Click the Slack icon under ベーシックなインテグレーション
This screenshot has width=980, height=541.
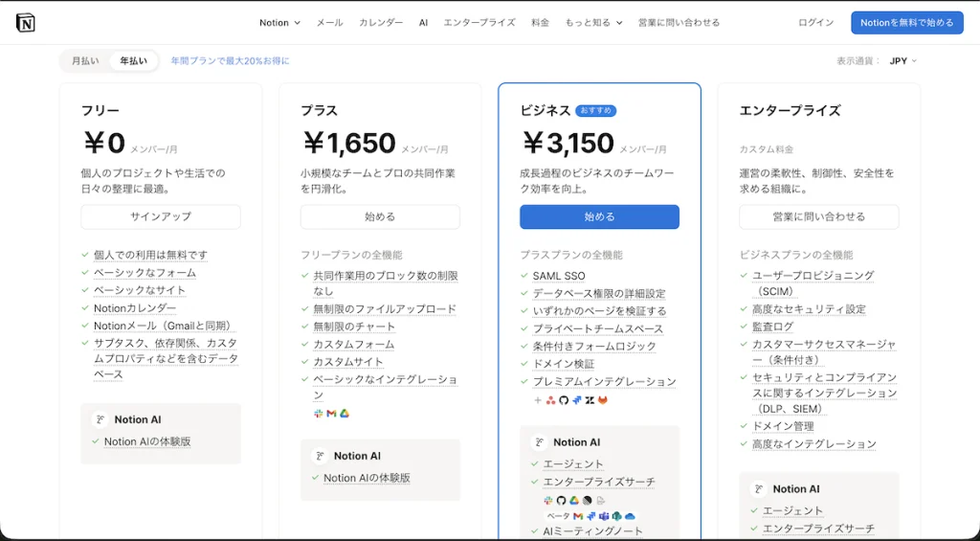318,414
